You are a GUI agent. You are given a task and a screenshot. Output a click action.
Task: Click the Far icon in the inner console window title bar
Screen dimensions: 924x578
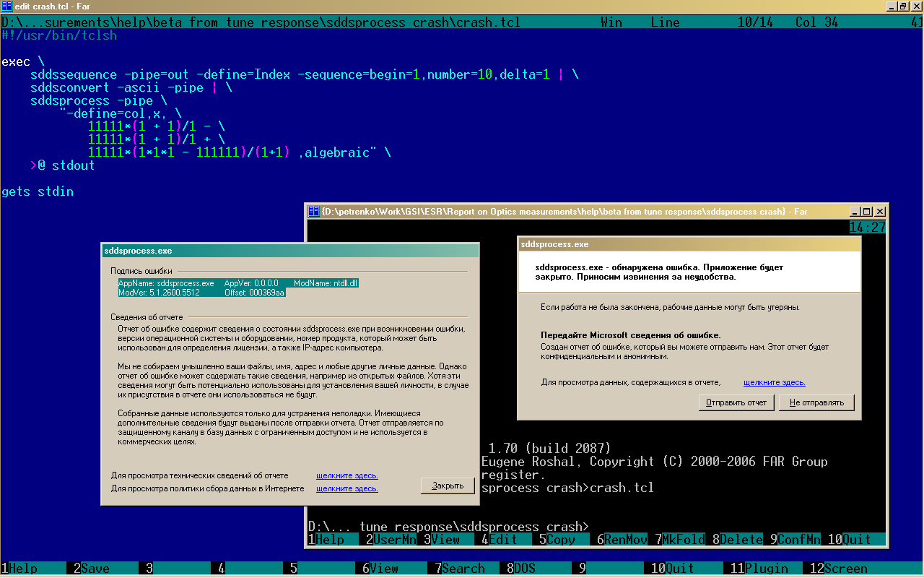pyautogui.click(x=314, y=211)
